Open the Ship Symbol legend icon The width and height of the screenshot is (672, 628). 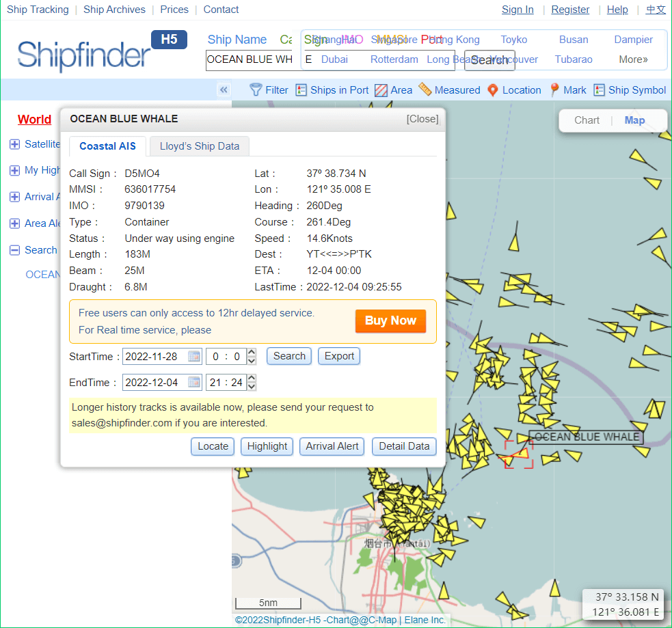point(599,90)
